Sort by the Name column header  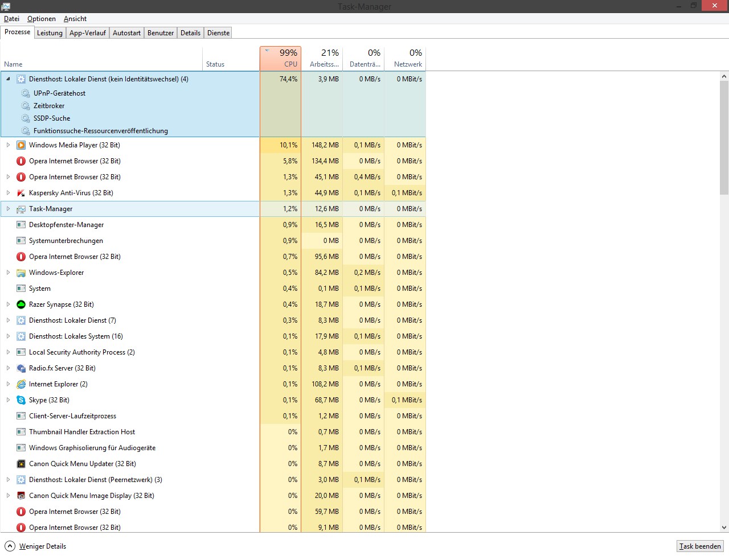click(101, 59)
